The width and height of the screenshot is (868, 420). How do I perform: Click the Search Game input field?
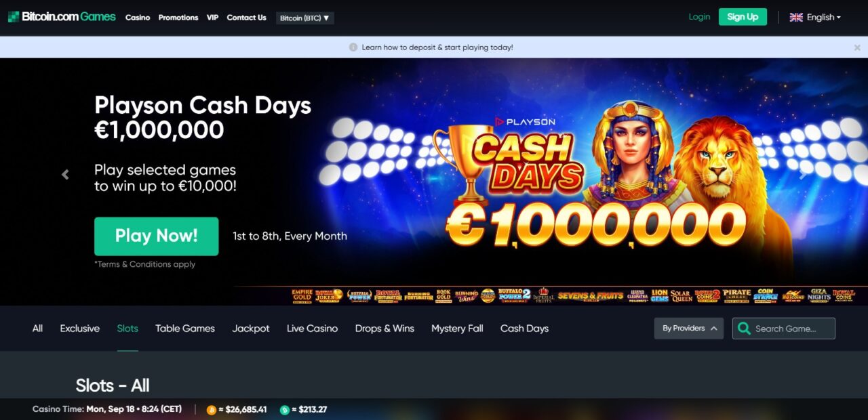(x=784, y=329)
